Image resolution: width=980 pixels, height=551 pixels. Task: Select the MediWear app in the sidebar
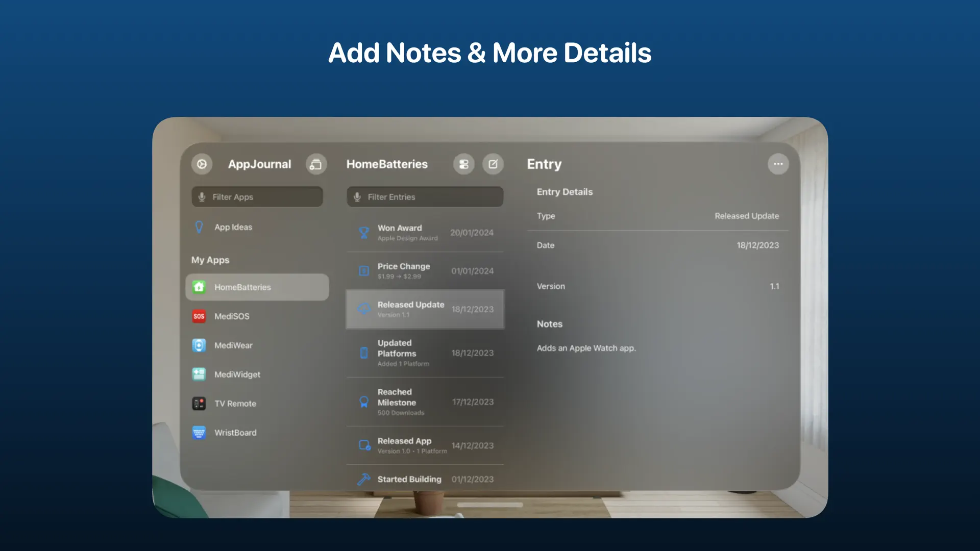coord(233,345)
